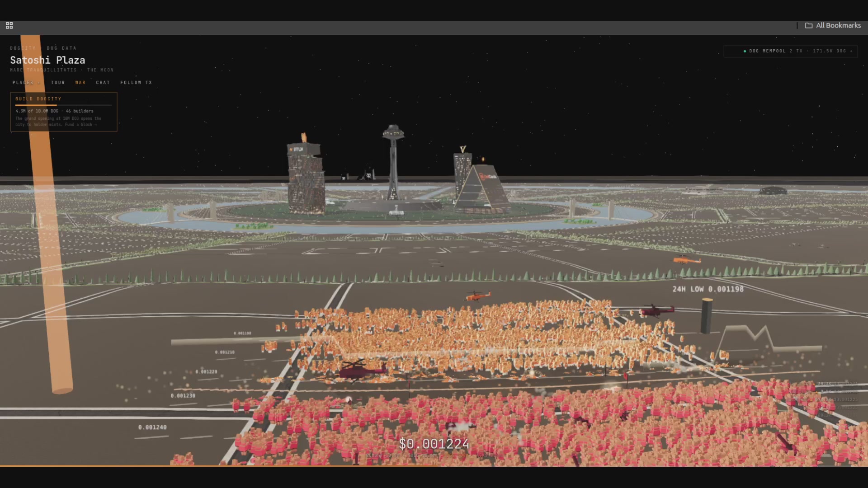Select the twisted skyscraper with the dog on top
This screenshot has height=488, width=868.
point(306,174)
